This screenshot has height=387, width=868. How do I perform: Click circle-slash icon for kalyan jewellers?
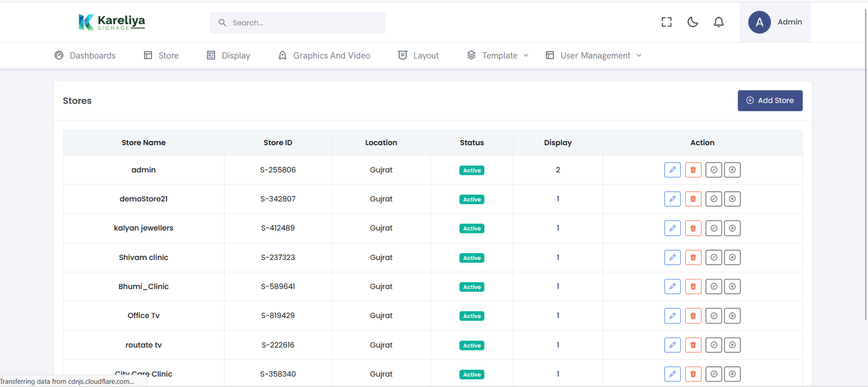pos(714,229)
